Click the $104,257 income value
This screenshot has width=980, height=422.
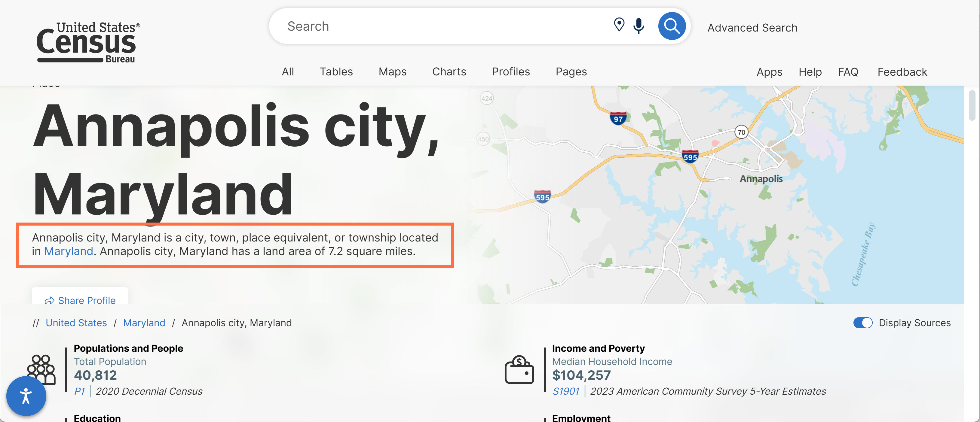click(x=581, y=375)
